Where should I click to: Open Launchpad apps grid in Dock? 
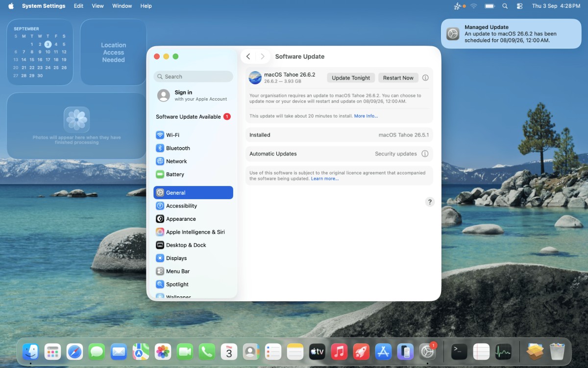point(52,352)
